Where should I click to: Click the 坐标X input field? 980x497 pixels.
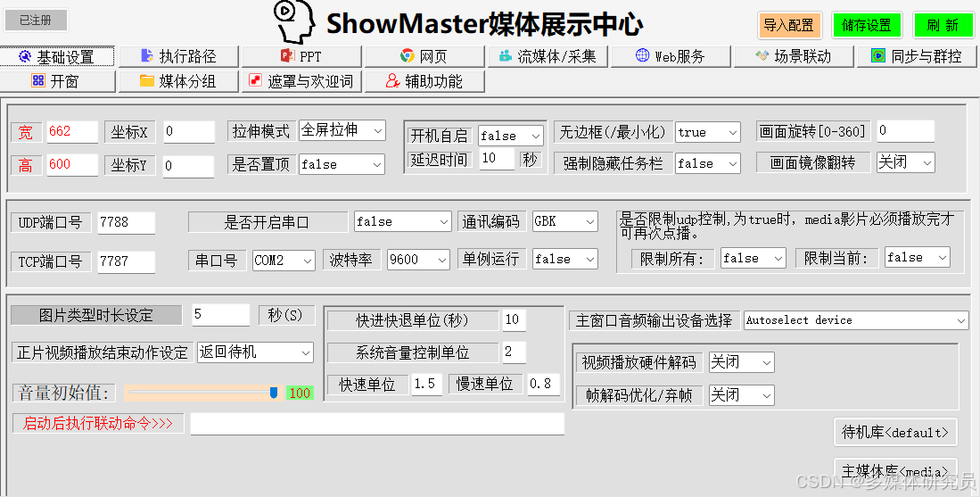(189, 132)
